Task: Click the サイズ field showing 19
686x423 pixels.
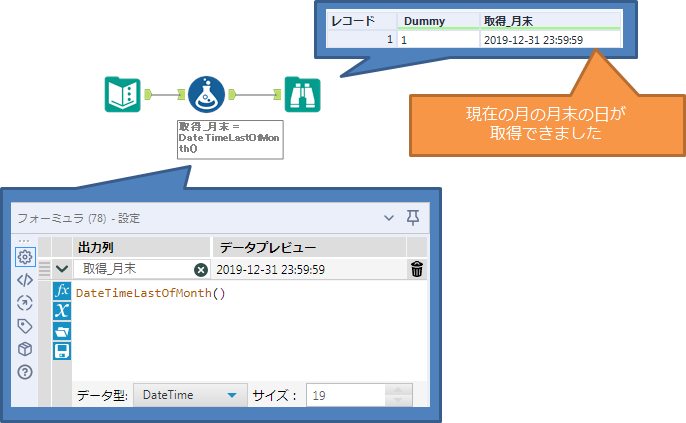Action: [346, 395]
